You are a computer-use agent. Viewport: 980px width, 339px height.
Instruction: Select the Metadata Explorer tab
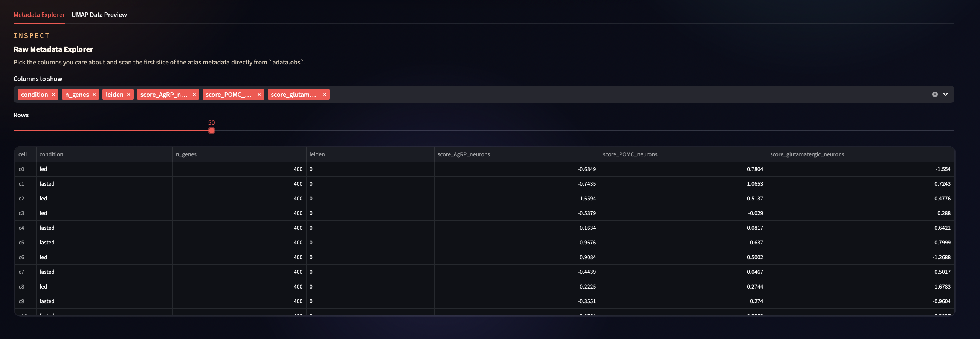point(39,15)
